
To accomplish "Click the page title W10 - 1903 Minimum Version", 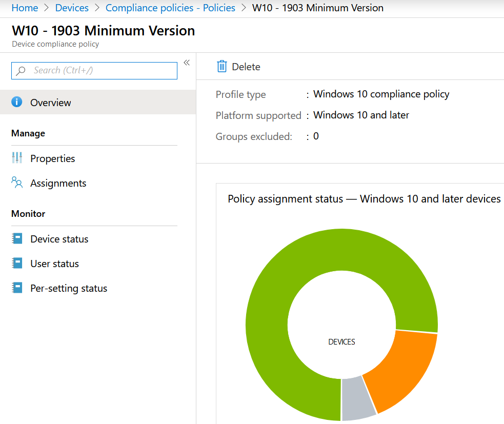I will pos(104,31).
